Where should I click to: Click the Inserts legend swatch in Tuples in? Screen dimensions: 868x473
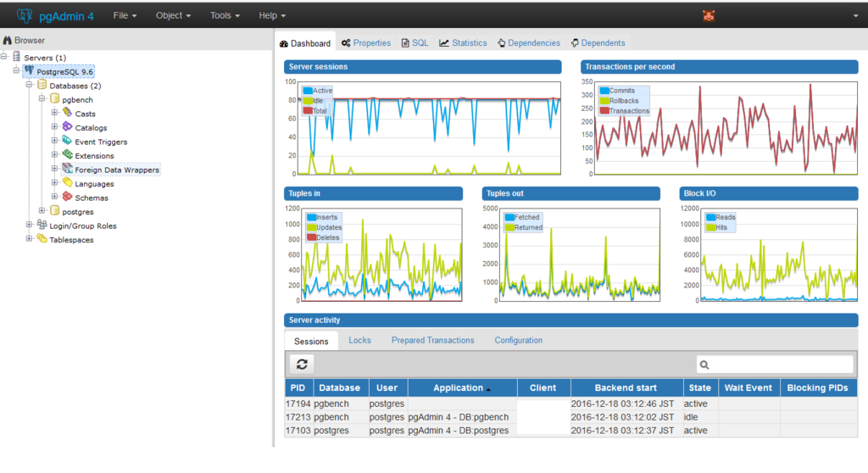coord(311,217)
